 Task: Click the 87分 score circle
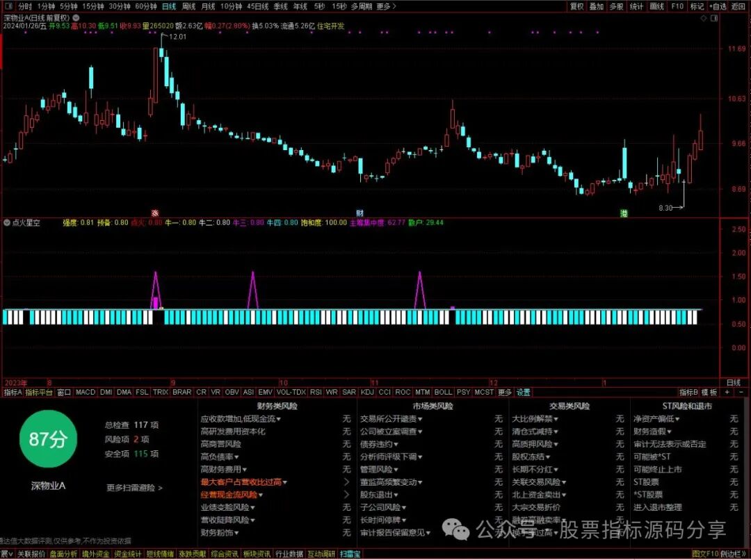click(48, 439)
